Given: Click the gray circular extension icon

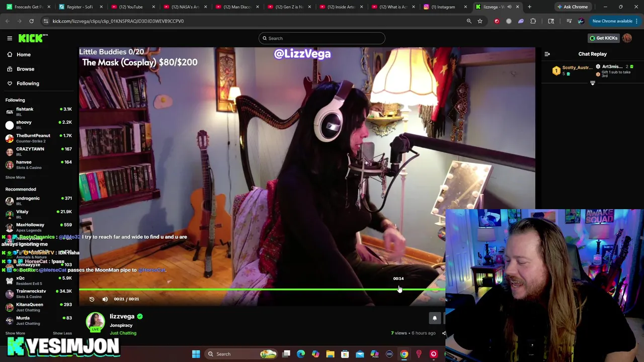Looking at the screenshot, I should [509, 21].
